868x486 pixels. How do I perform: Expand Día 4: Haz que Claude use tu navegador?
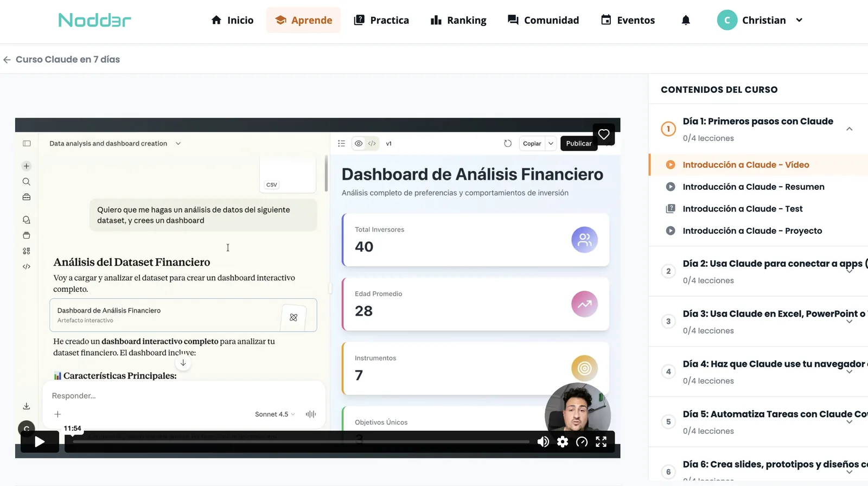click(850, 372)
